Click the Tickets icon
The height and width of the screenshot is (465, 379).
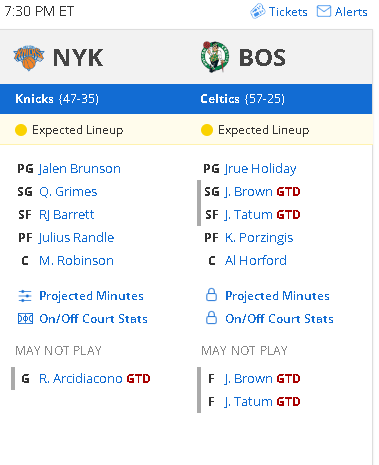tap(257, 11)
